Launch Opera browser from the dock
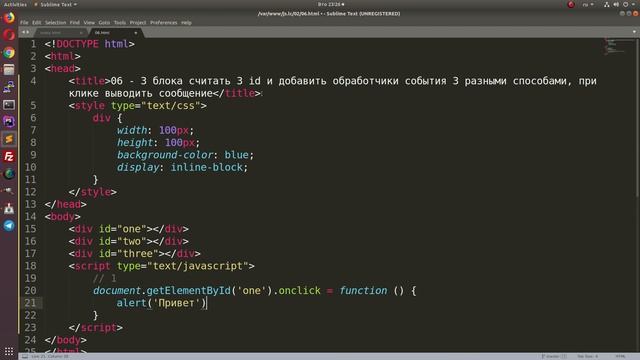Screen dimensions: 640x360 9,35
